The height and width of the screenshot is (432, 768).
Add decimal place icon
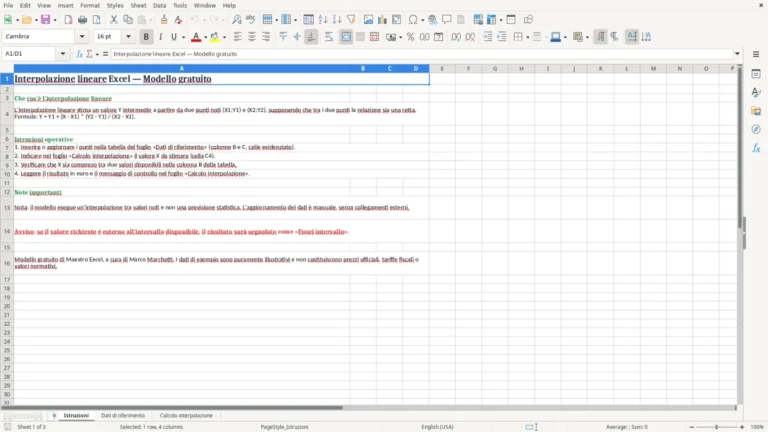[456, 37]
